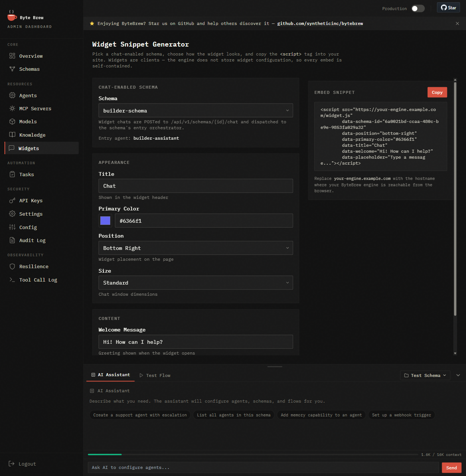This screenshot has height=476, width=466.
Task: Click the Resilience shield icon
Action: [12, 266]
